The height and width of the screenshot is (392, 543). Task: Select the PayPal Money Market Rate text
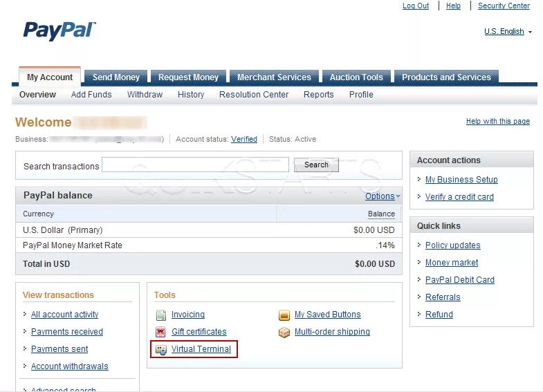point(73,245)
